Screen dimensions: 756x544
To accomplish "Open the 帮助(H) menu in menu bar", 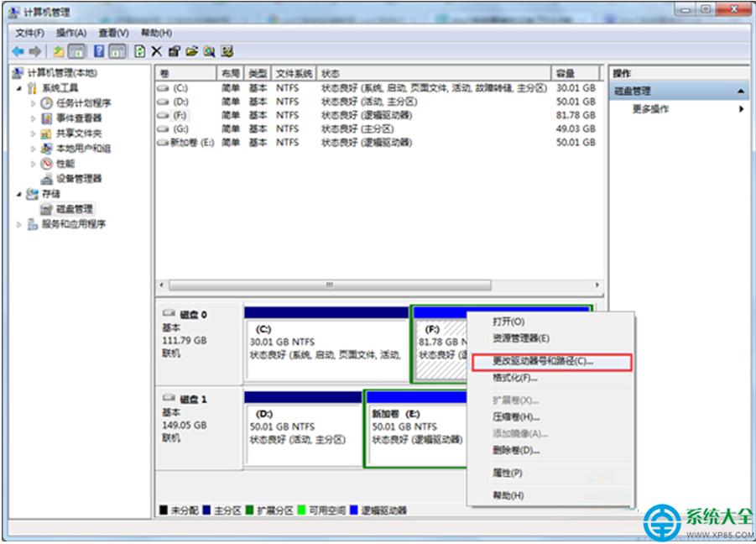I will point(156,33).
